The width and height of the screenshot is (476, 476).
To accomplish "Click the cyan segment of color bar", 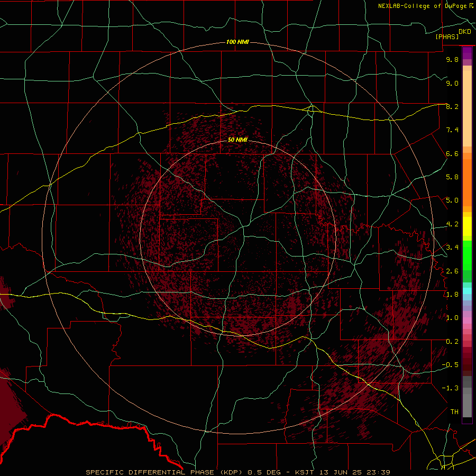I will pos(467,291).
